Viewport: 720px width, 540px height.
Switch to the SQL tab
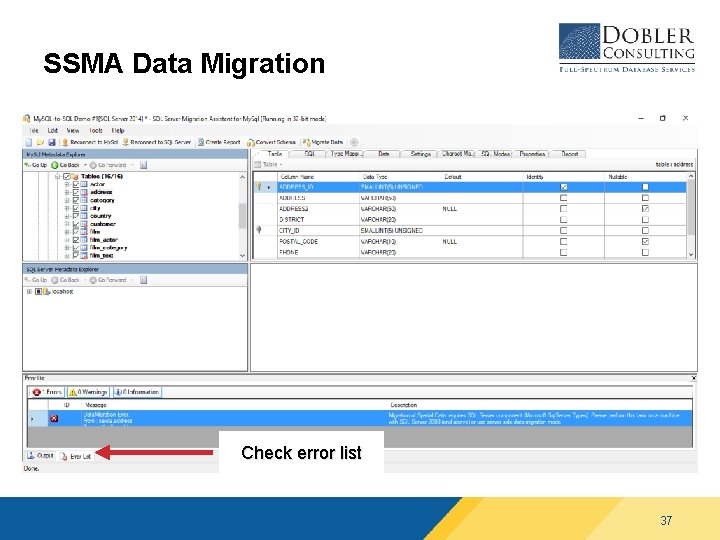click(309, 154)
